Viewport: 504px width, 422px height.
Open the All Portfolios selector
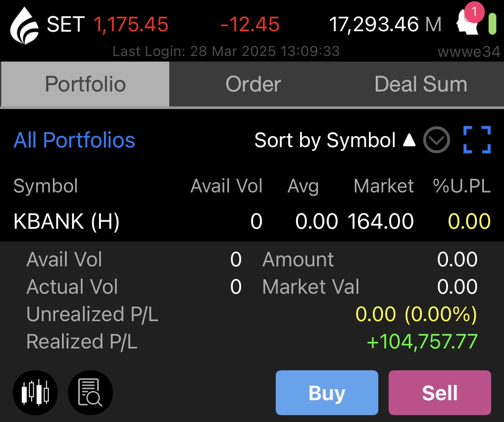74,140
